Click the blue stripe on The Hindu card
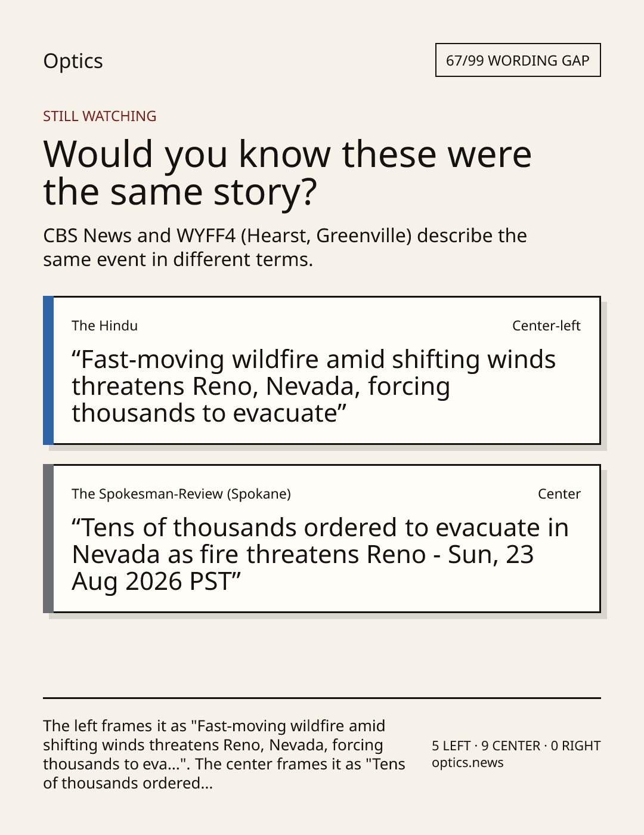The width and height of the screenshot is (644, 835). point(48,370)
